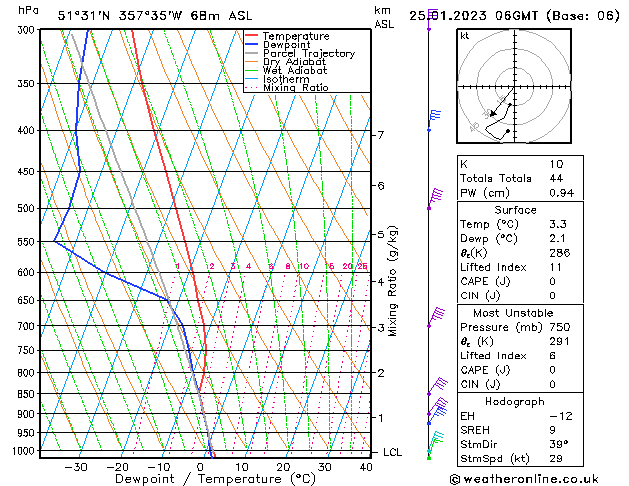Click the 500 pressure level label
The width and height of the screenshot is (629, 486).
(28, 209)
